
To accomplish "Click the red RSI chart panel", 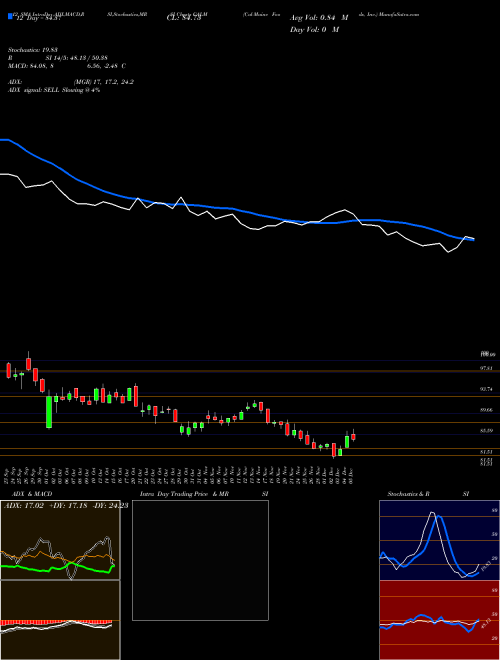I will click(439, 620).
